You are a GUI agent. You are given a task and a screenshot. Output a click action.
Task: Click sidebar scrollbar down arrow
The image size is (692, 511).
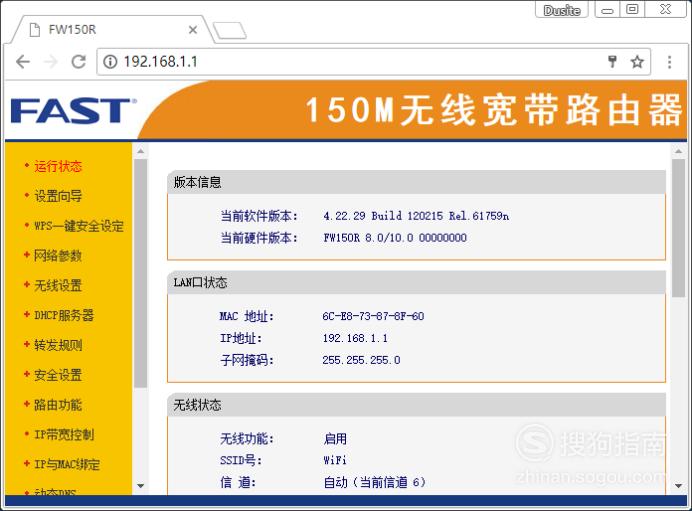(140, 486)
